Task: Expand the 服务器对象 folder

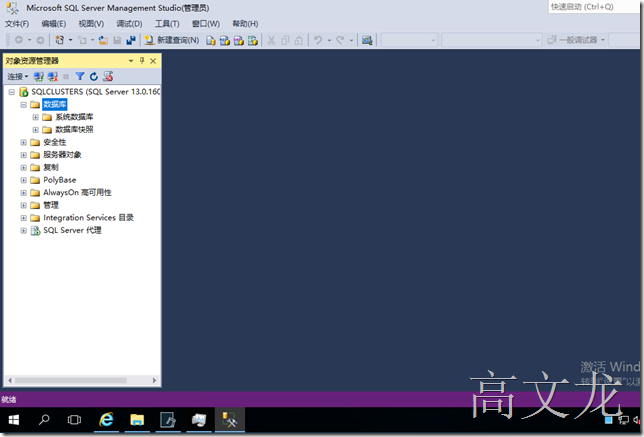Action: (23, 155)
